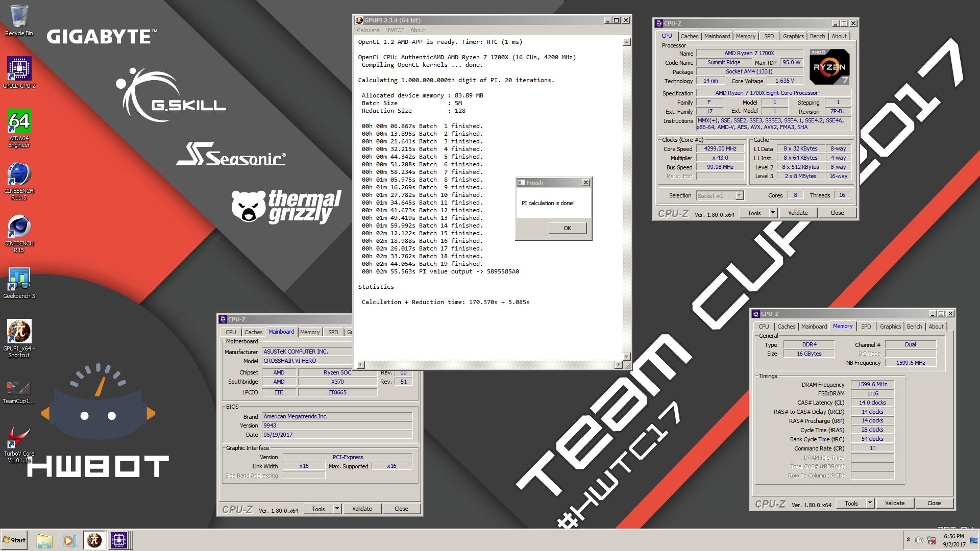Open TeamCup1... desktop file icon

19,392
